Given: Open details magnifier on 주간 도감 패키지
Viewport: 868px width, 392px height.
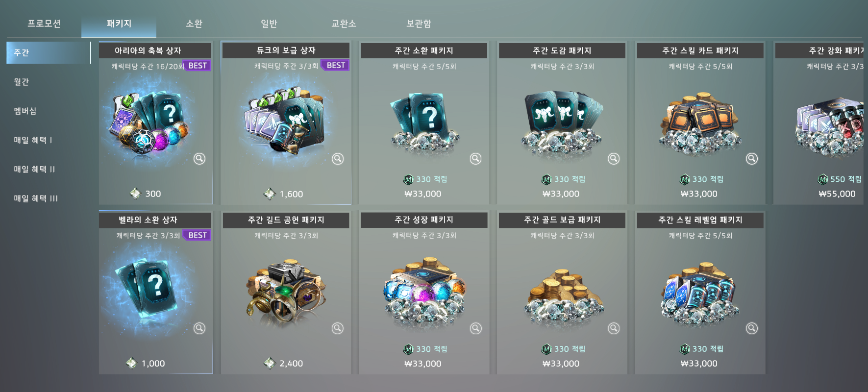Looking at the screenshot, I should pos(614,159).
